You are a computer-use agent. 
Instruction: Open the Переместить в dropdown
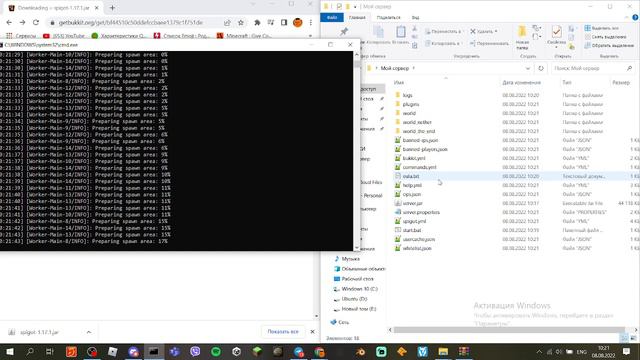tap(443, 31)
